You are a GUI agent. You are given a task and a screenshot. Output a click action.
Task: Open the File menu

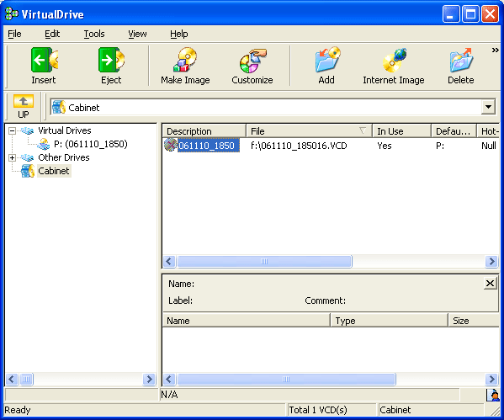14,34
